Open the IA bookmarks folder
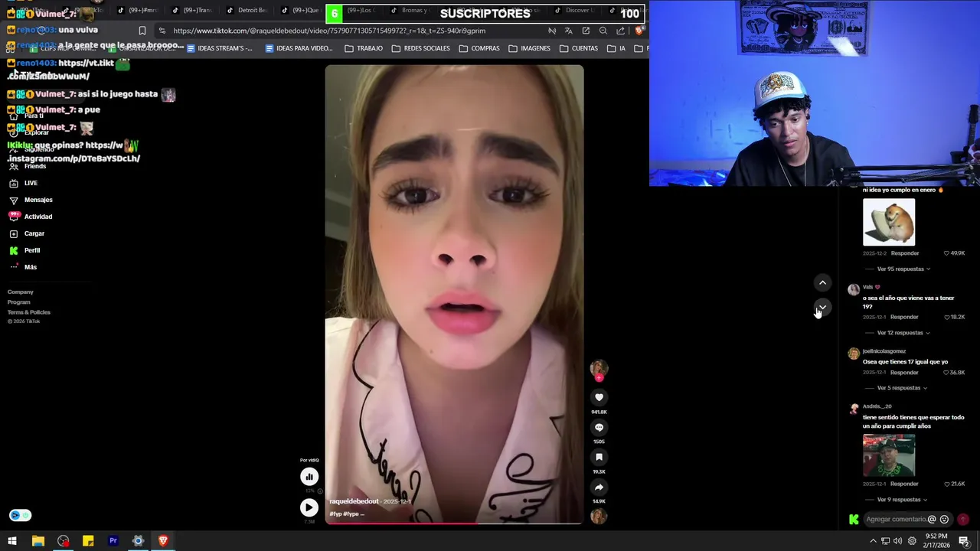Viewport: 980px width, 551px height. click(616, 48)
